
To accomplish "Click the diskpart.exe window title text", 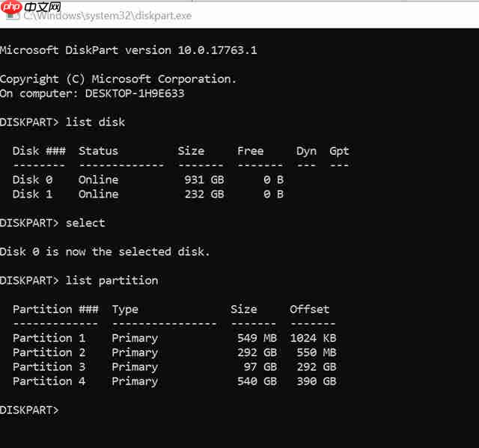I will pyautogui.click(x=108, y=15).
